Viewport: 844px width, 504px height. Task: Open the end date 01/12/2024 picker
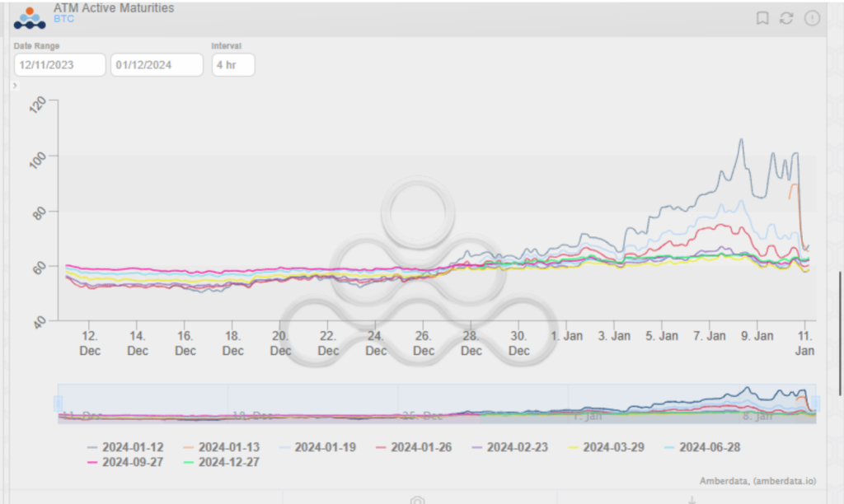[157, 65]
